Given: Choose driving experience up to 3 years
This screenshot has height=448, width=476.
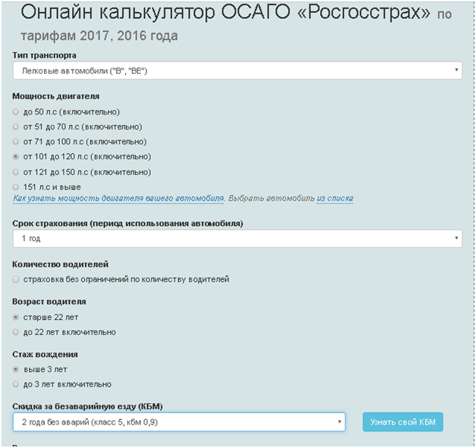Looking at the screenshot, I should click(x=17, y=384).
